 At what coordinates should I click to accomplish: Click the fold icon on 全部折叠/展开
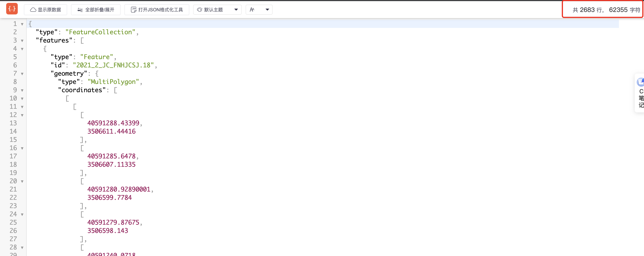80,10
